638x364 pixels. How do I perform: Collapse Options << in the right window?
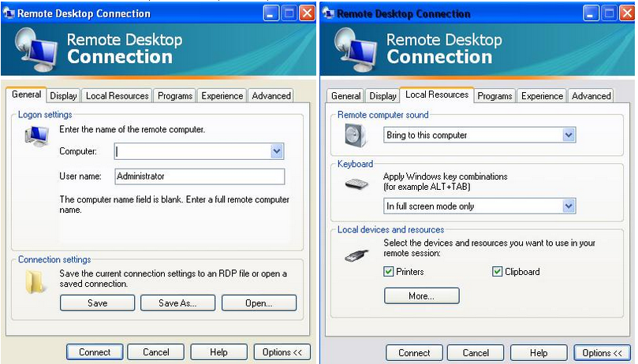point(603,353)
